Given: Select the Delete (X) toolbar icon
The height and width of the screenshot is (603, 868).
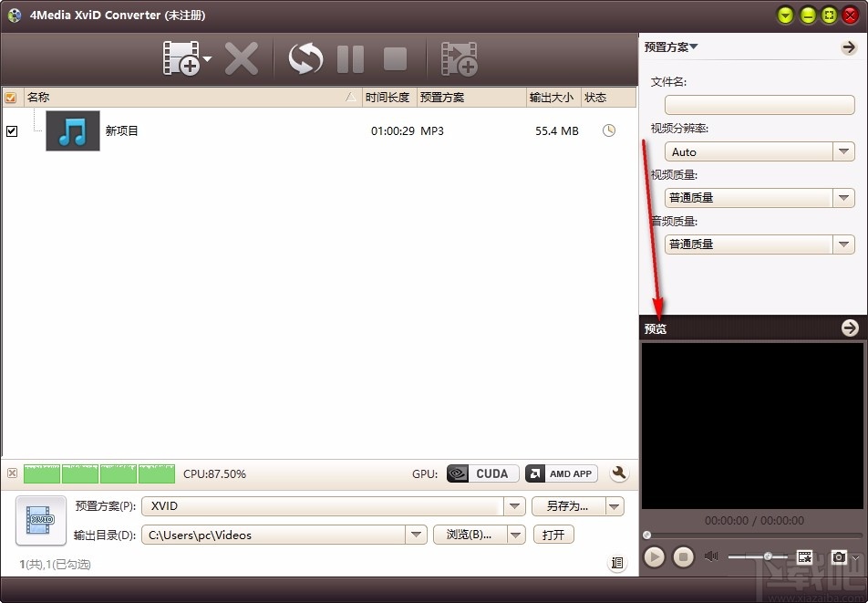Looking at the screenshot, I should point(242,57).
